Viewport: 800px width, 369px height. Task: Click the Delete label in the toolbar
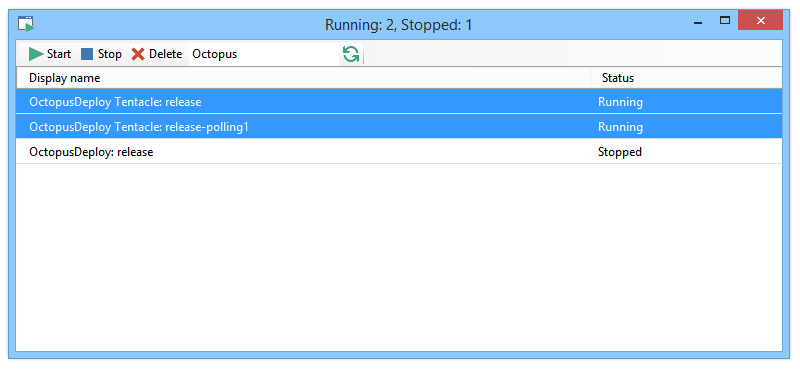[x=166, y=54]
